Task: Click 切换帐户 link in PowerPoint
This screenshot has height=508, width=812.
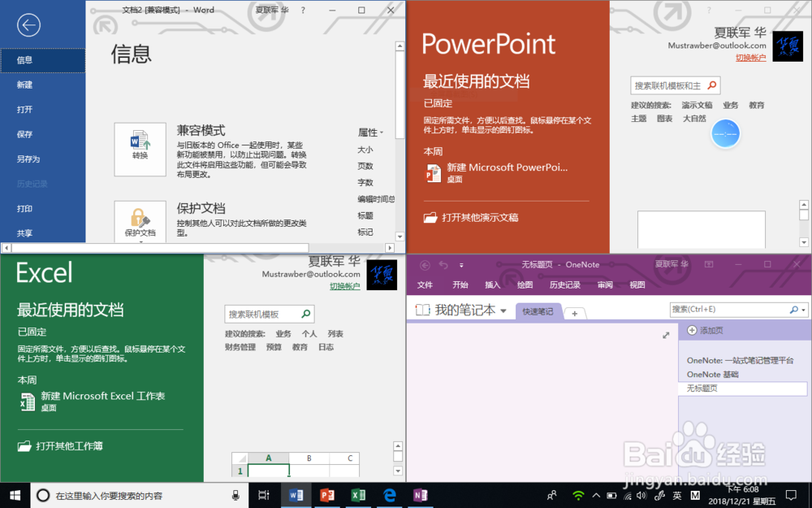Action: pos(750,58)
